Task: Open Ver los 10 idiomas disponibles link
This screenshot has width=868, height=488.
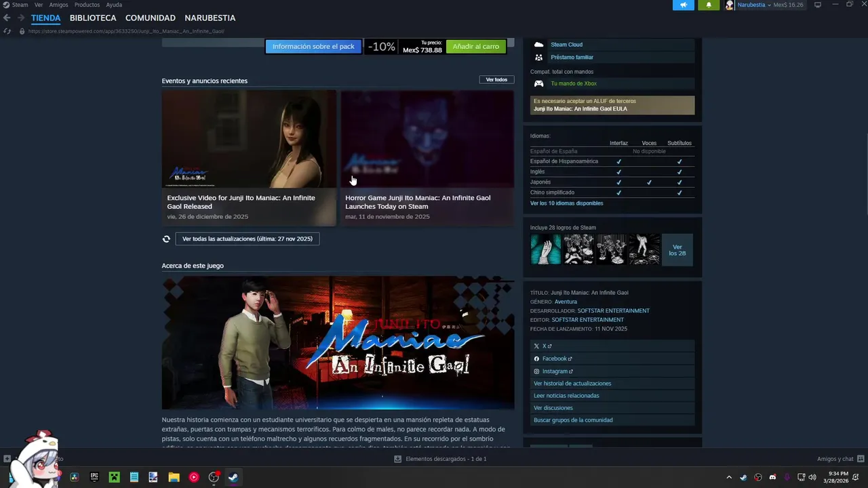Action: [x=566, y=203]
